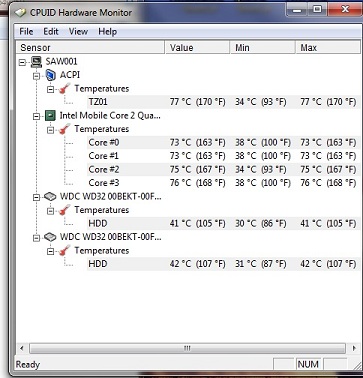The image size is (363, 378).
Task: Collapse the second WDC WD32 drive node
Action: [x=37, y=238]
